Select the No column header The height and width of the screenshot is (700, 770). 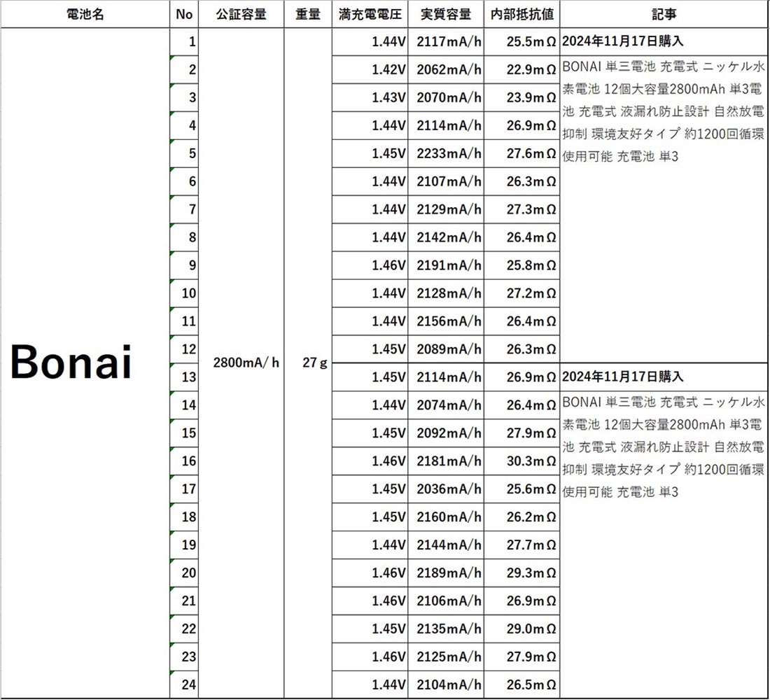[184, 14]
